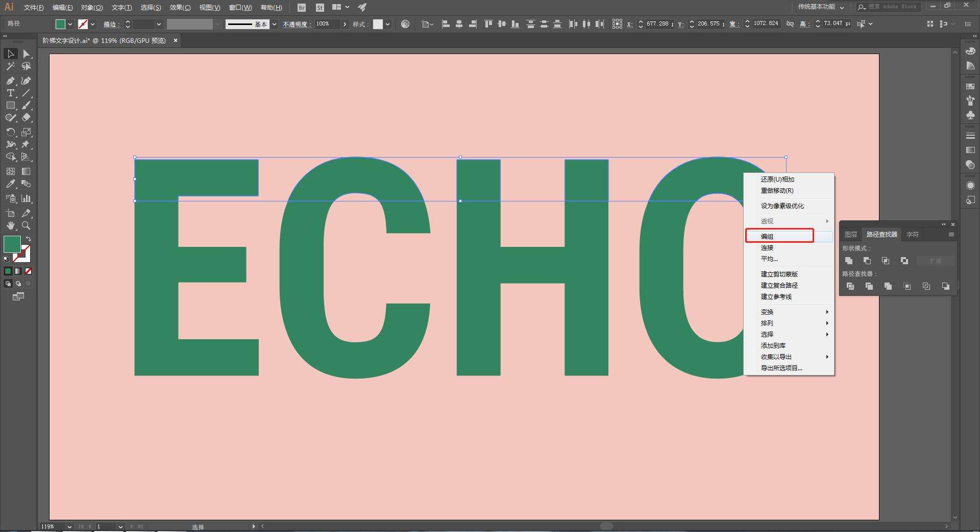The image size is (980, 532).
Task: Select the Artboard tool
Action: pos(10,213)
